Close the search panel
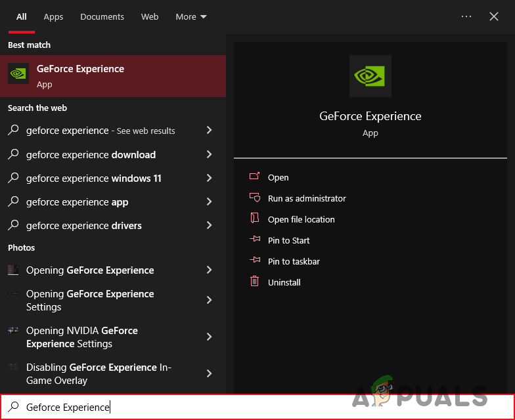The image size is (515, 420). [494, 16]
